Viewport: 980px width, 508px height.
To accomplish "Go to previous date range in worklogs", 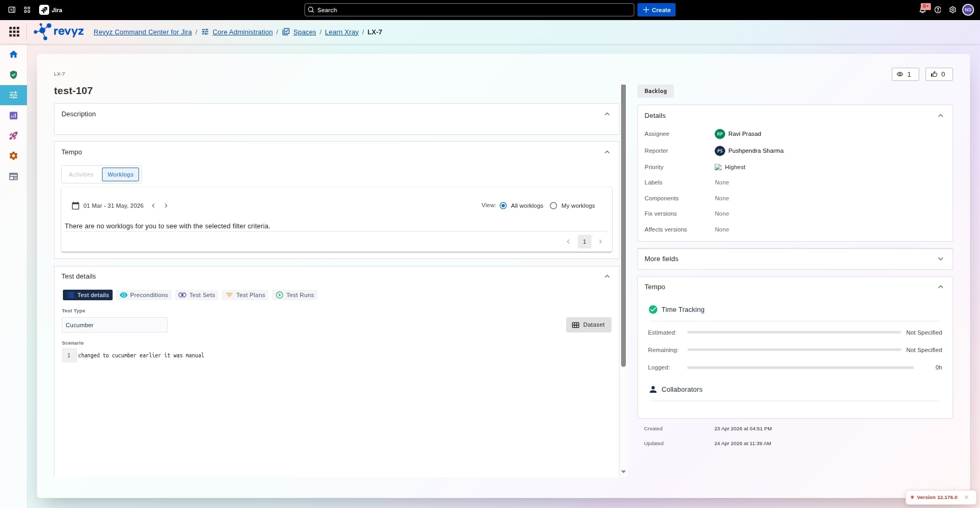I will point(153,206).
